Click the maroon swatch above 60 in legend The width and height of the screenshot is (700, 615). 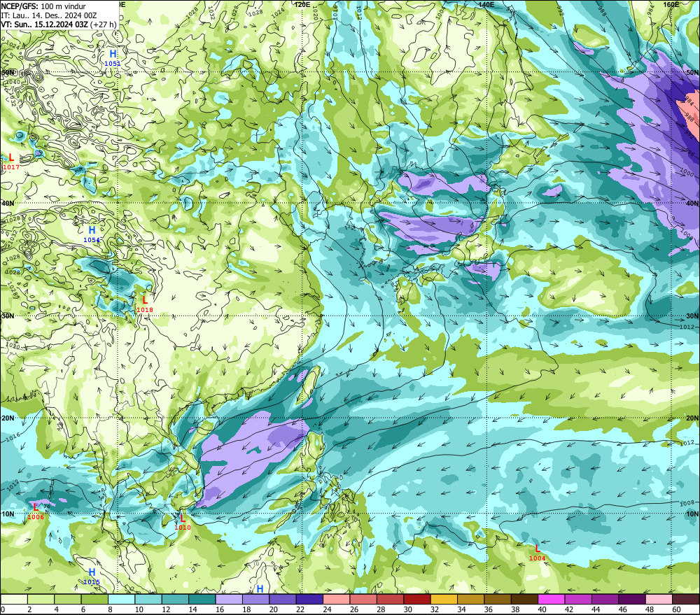click(686, 600)
